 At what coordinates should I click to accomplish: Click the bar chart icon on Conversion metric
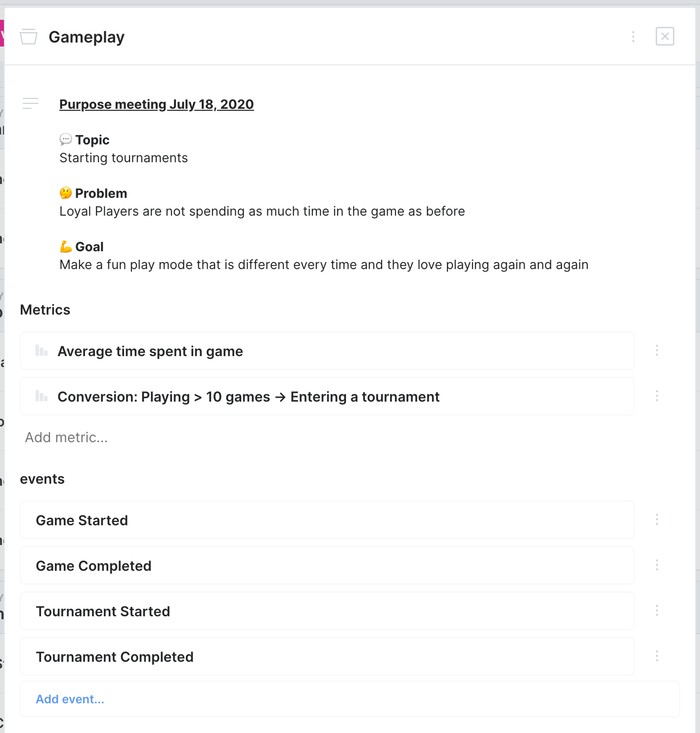(x=42, y=396)
